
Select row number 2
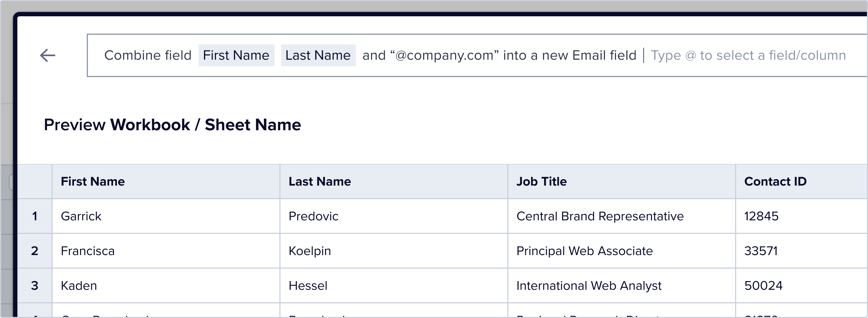pos(35,251)
